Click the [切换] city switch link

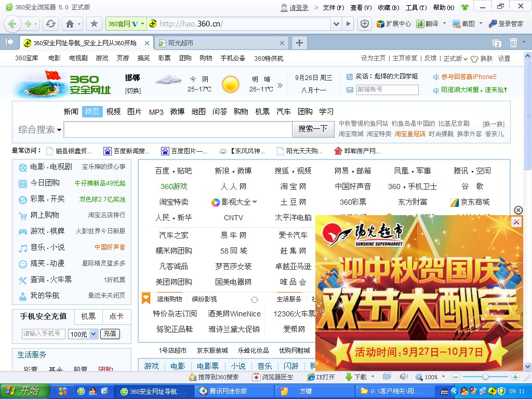[x=132, y=91]
